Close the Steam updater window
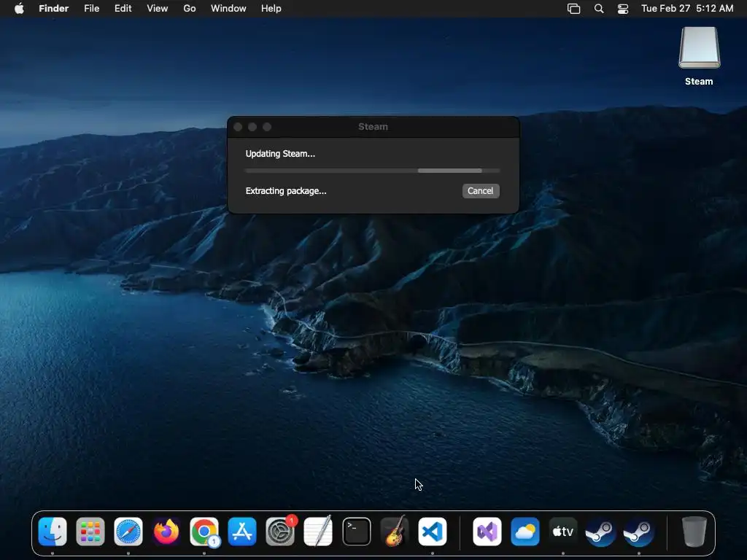 click(238, 127)
